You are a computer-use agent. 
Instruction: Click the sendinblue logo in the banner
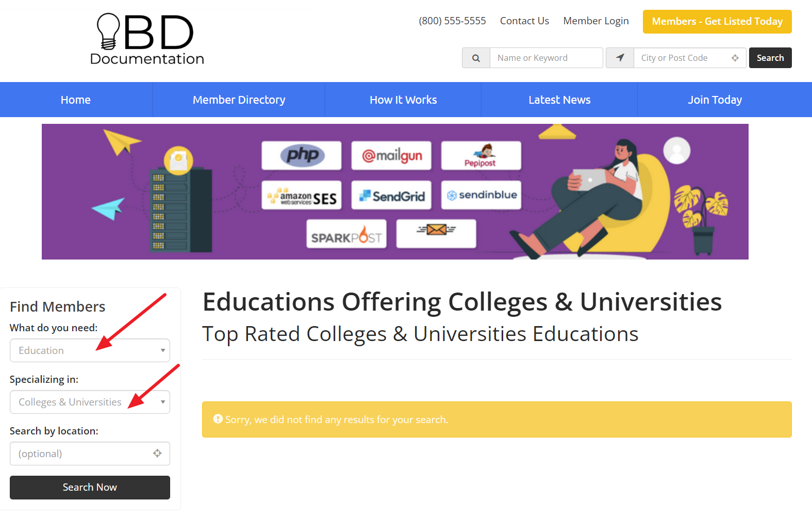pyautogui.click(x=481, y=195)
